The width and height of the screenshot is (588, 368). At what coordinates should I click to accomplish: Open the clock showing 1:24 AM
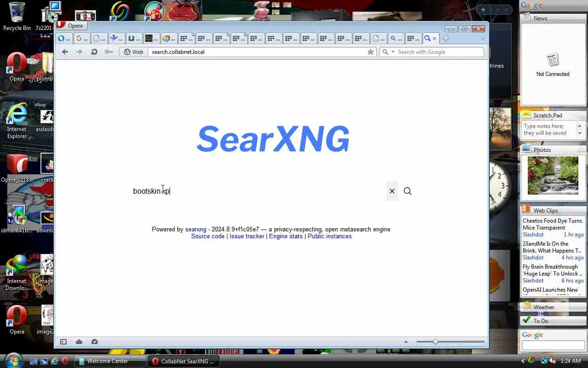tap(571, 361)
